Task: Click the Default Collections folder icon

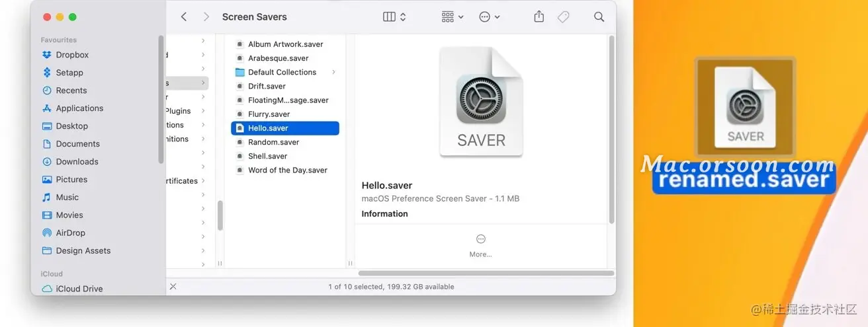Action: pos(240,72)
